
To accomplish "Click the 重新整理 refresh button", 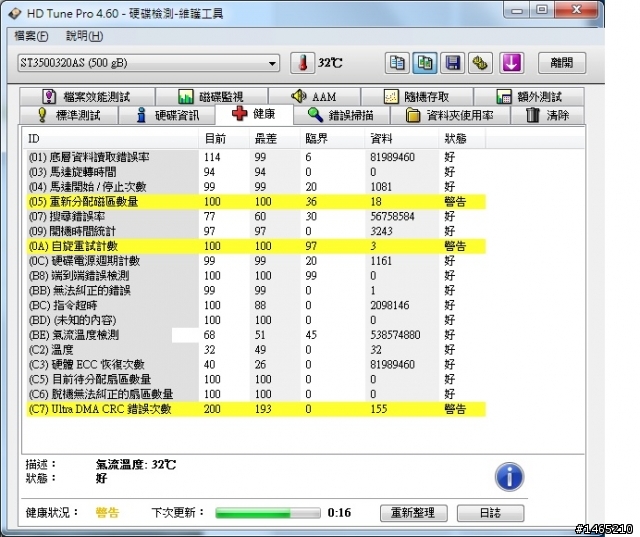I will point(413,513).
